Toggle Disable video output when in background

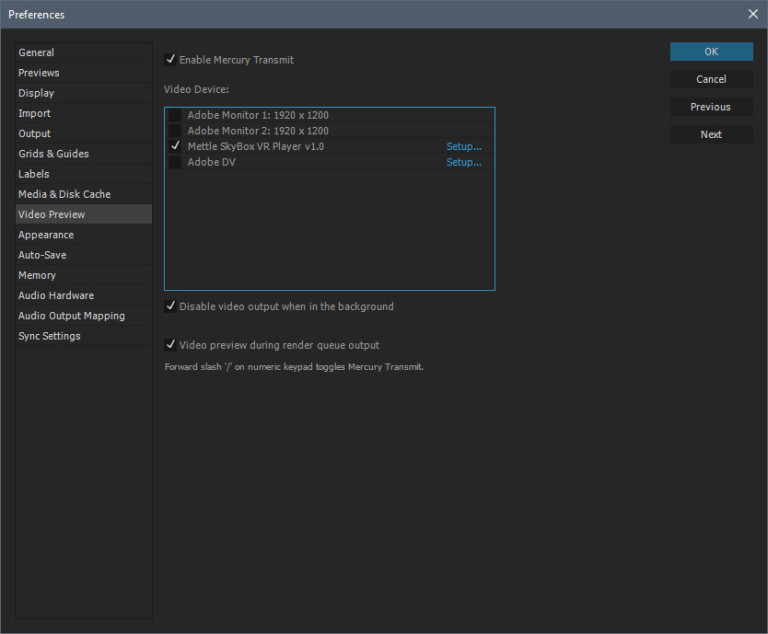click(171, 307)
